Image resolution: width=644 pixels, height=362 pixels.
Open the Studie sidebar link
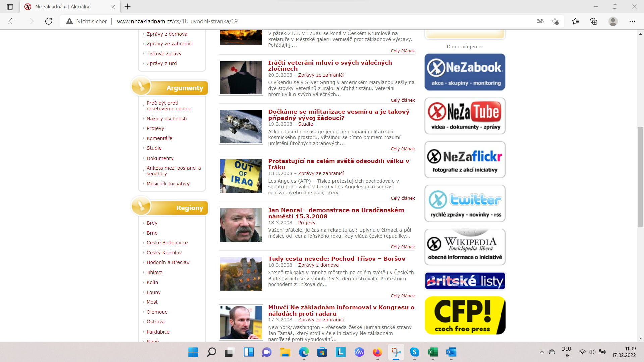(154, 148)
